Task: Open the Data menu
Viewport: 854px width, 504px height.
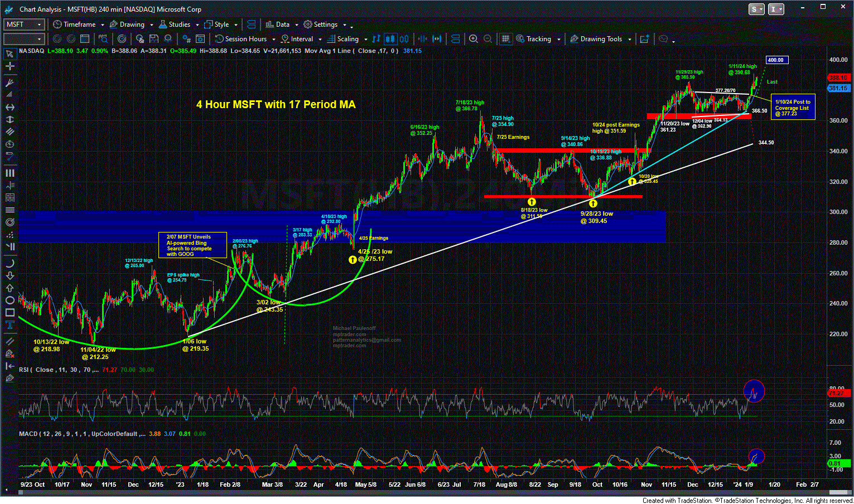Action: click(x=277, y=25)
